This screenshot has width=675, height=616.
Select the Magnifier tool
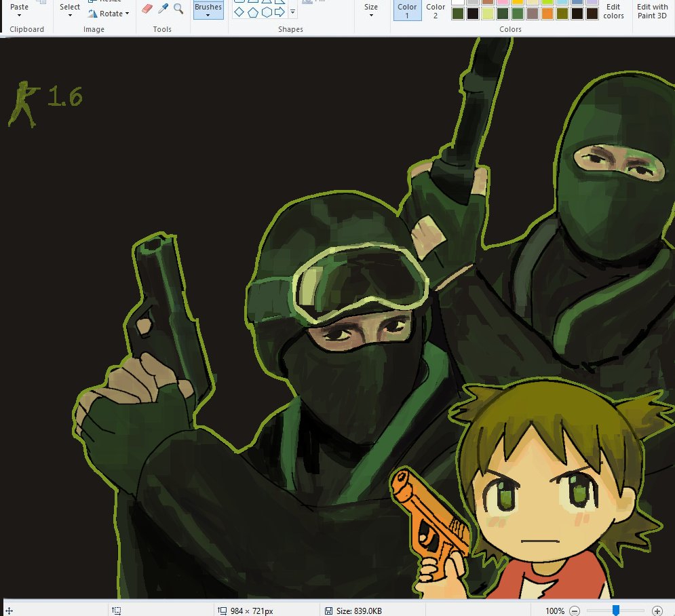tap(178, 9)
